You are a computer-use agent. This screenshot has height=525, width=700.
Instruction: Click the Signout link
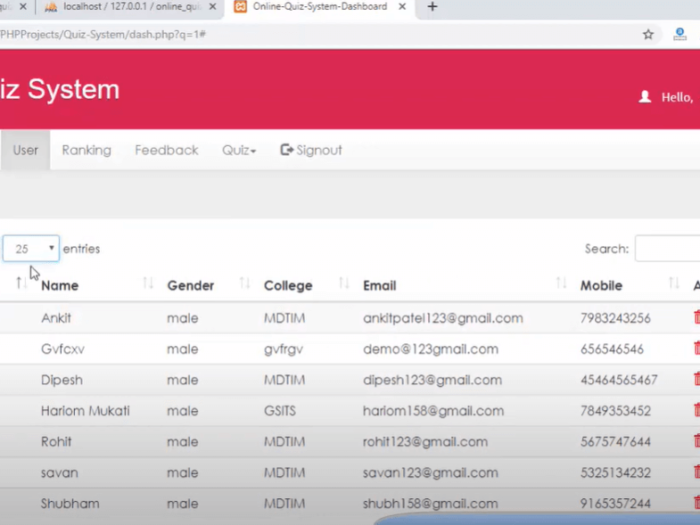click(311, 150)
